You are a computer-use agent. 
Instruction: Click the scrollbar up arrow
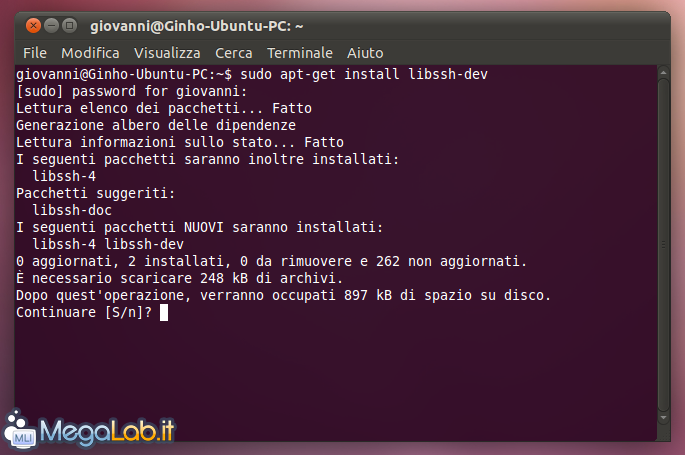663,72
